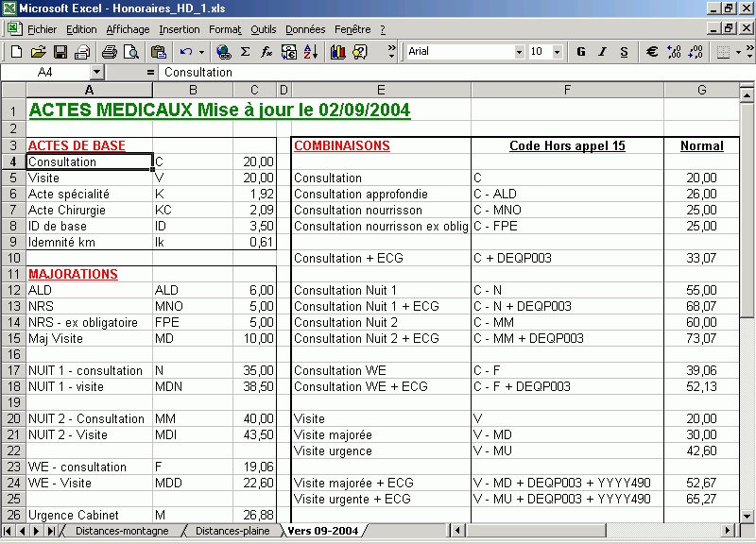Open Print Preview from the toolbar

(131, 52)
